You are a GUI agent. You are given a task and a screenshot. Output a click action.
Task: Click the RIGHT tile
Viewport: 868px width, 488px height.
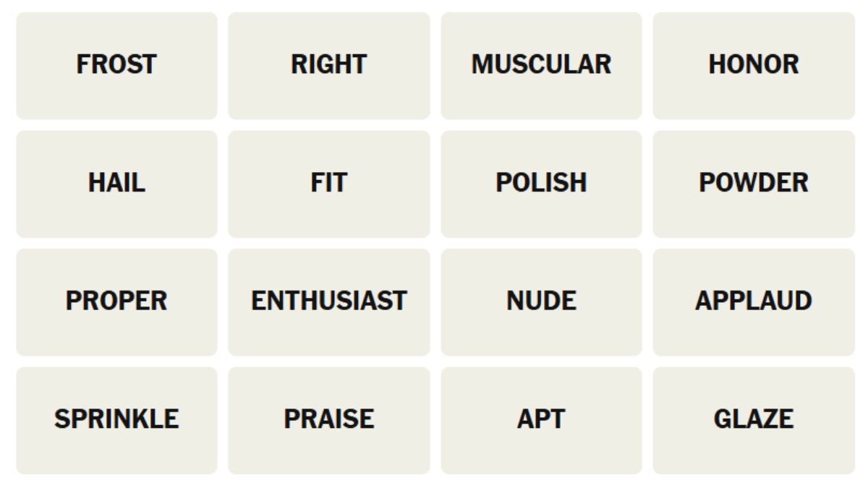pos(328,65)
